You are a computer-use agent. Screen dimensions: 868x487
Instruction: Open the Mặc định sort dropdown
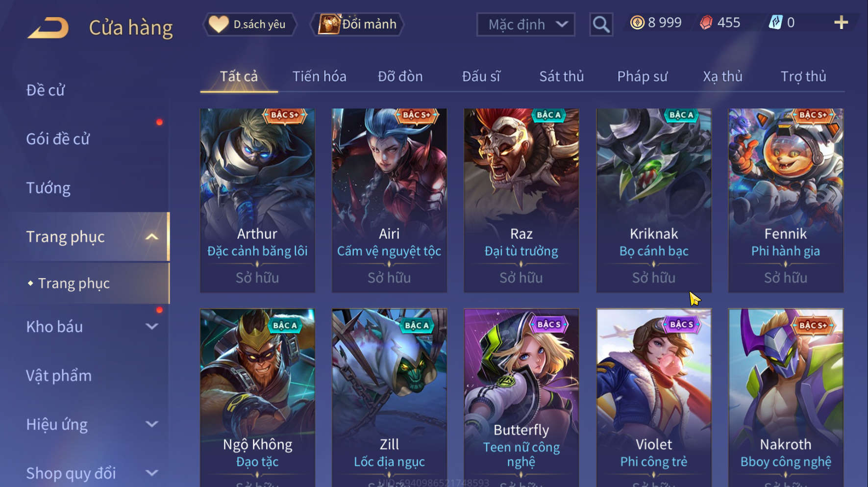525,24
